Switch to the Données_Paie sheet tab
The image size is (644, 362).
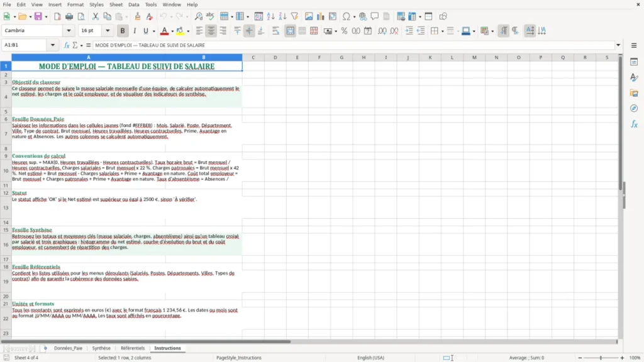click(68, 348)
